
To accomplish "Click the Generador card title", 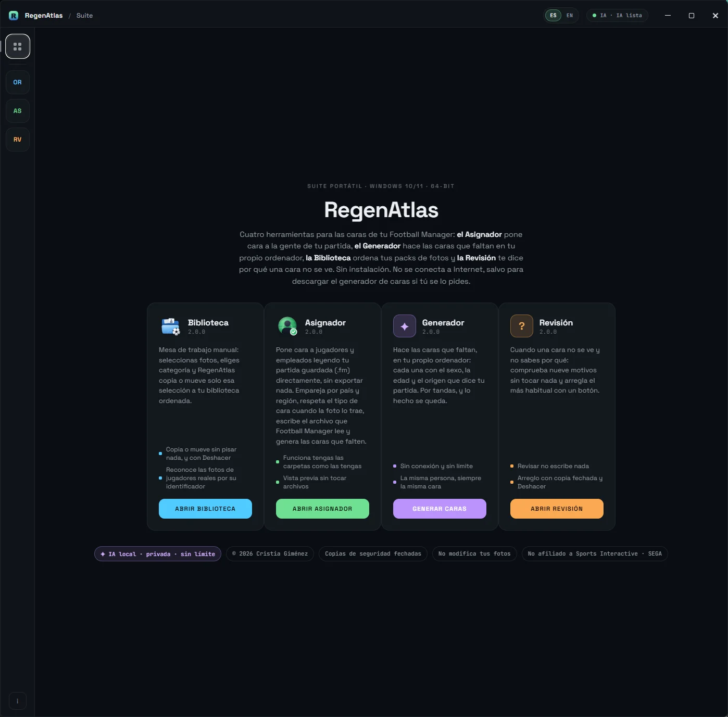I will coord(443,323).
